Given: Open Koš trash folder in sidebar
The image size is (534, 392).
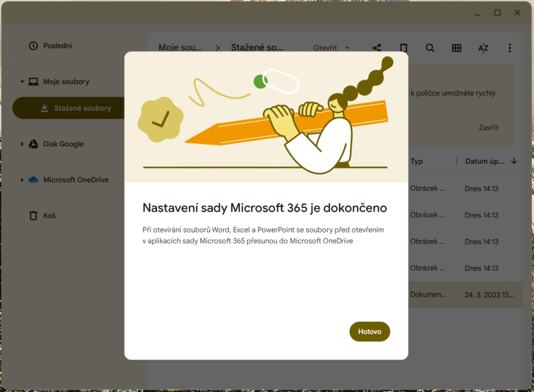Looking at the screenshot, I should 49,215.
